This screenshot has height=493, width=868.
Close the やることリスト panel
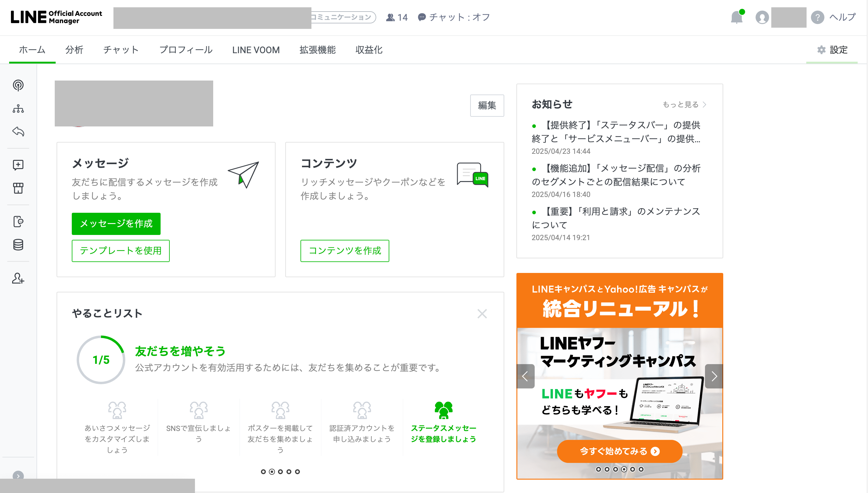pyautogui.click(x=482, y=314)
